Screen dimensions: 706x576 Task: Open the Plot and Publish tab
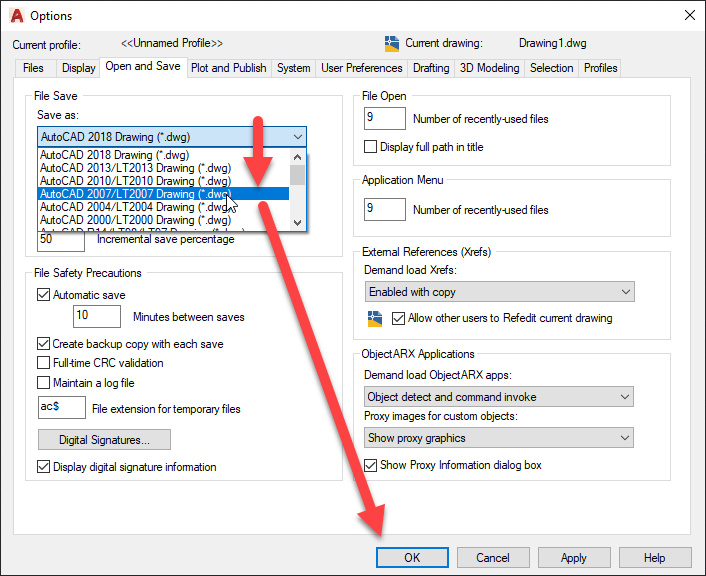229,68
